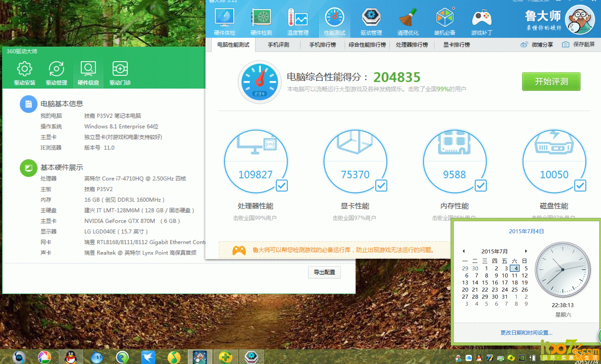Uncheck the 内存性能 test checkbox

tap(480, 186)
